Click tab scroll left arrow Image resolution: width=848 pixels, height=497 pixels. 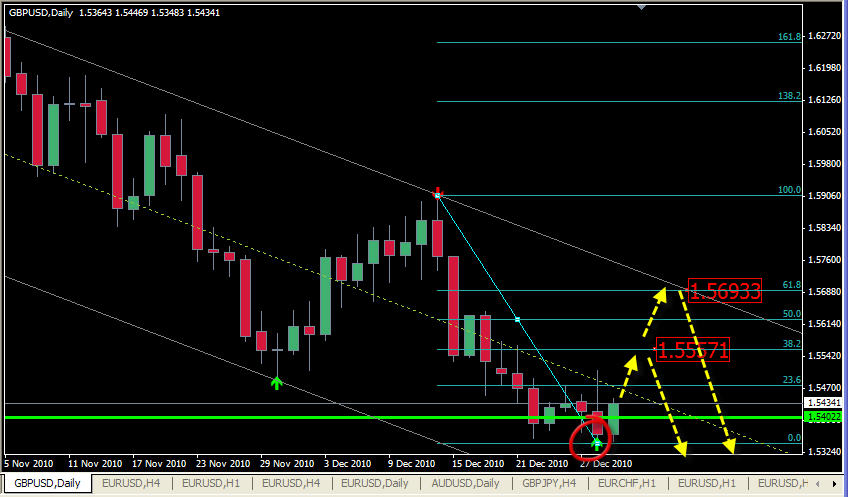click(x=818, y=483)
